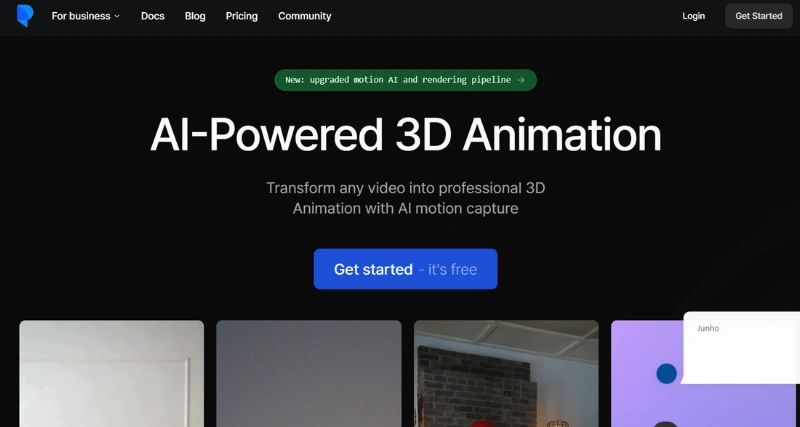Click the arrow in the green announcement pill
800x427 pixels.
tap(521, 80)
